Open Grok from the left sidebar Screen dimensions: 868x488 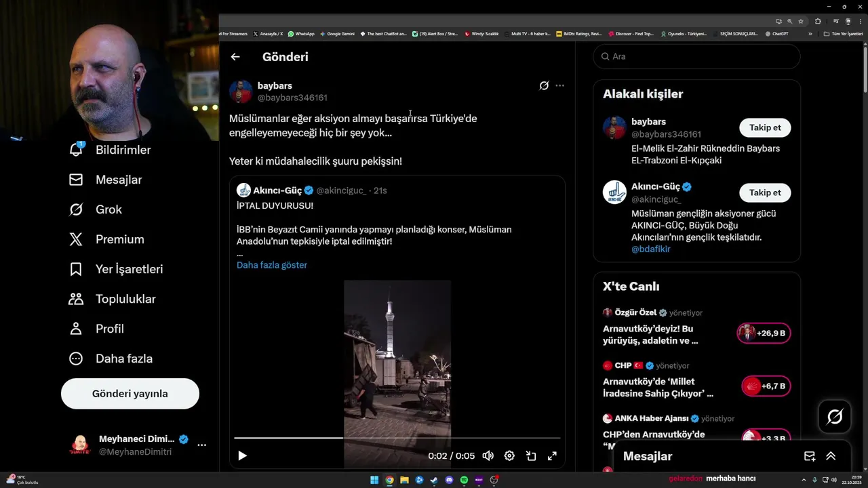click(96, 209)
